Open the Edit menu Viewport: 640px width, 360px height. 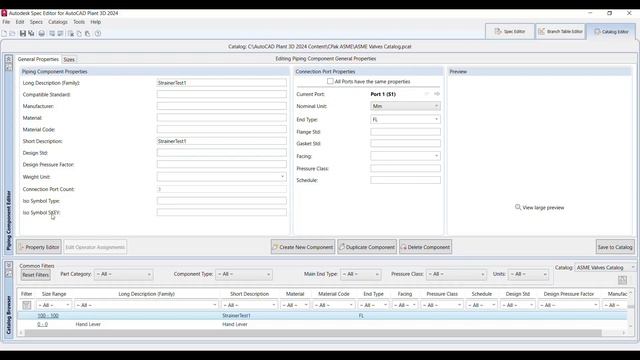(x=20, y=22)
